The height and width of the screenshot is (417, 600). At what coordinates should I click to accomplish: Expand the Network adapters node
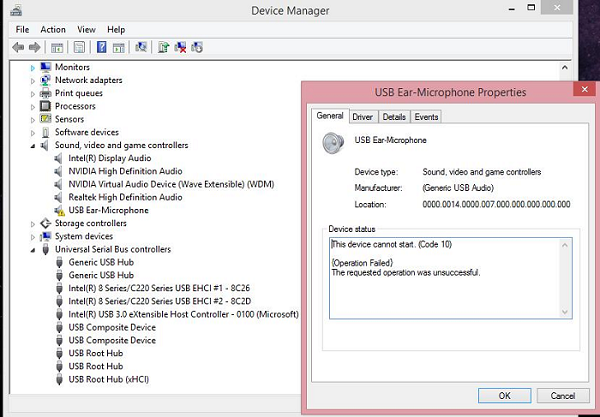pos(33,81)
